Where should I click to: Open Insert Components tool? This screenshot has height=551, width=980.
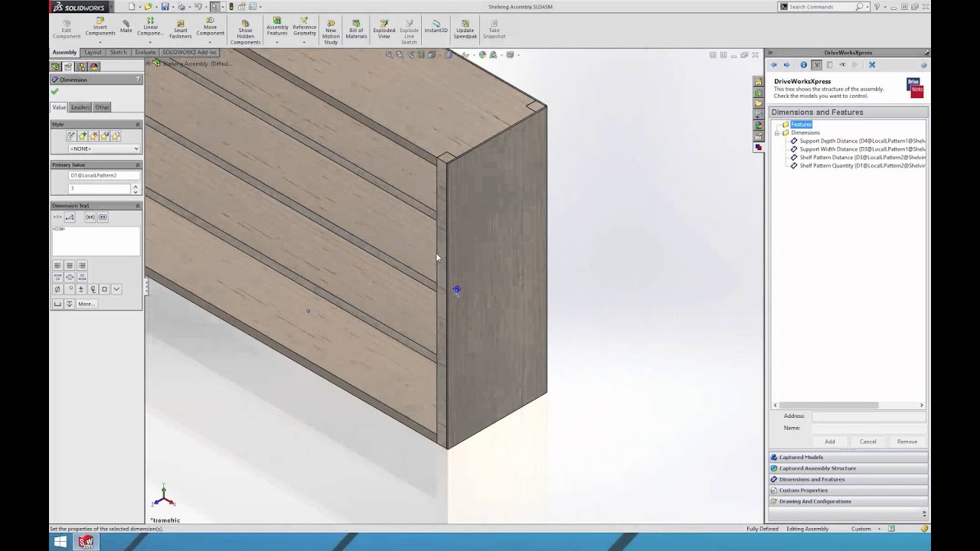click(100, 27)
